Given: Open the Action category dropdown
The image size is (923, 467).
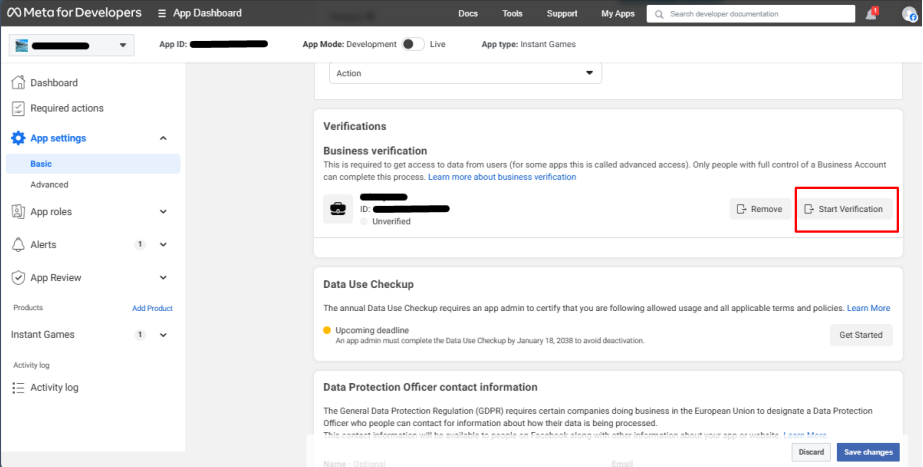Looking at the screenshot, I should (x=465, y=73).
